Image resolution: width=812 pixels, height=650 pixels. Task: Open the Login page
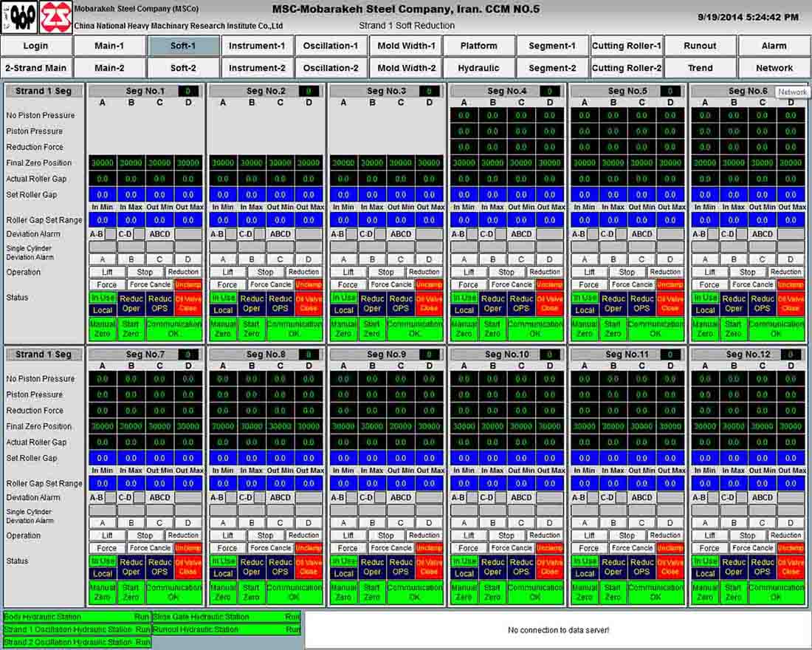point(35,46)
